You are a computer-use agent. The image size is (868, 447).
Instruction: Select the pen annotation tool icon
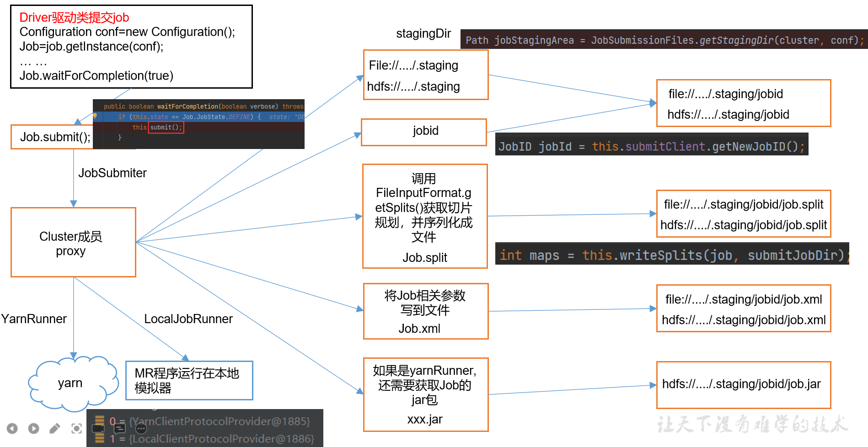tap(55, 428)
